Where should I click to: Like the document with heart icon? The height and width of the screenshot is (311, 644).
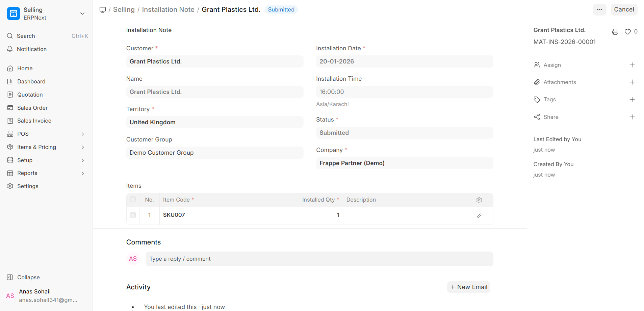(x=627, y=32)
